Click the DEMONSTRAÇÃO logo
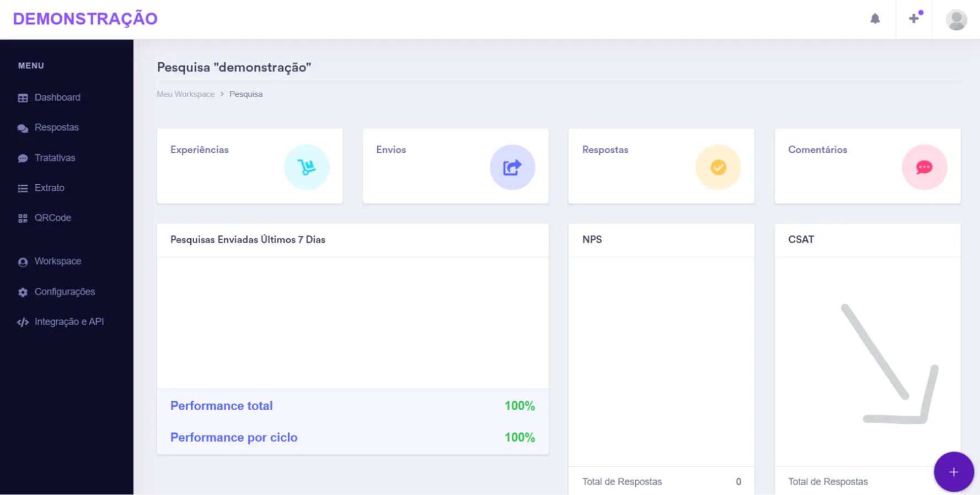980x495 pixels. [x=85, y=19]
